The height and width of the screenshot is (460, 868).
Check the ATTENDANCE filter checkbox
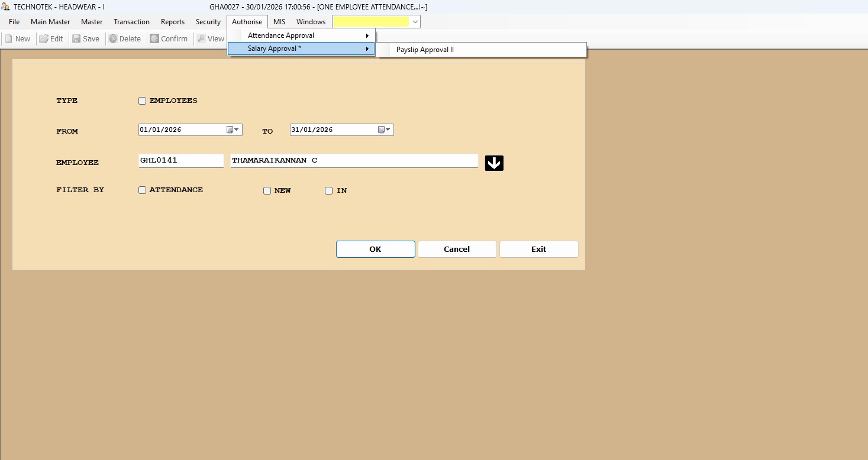(x=142, y=190)
